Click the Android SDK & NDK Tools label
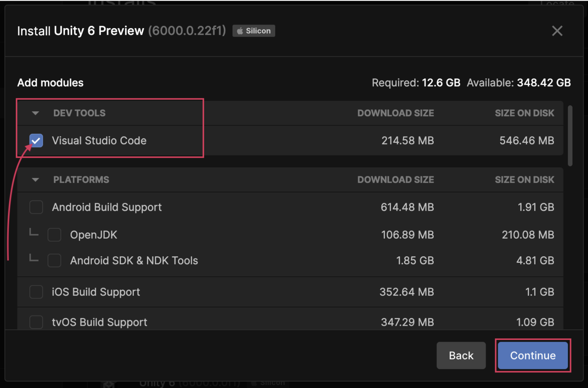 coord(134,260)
